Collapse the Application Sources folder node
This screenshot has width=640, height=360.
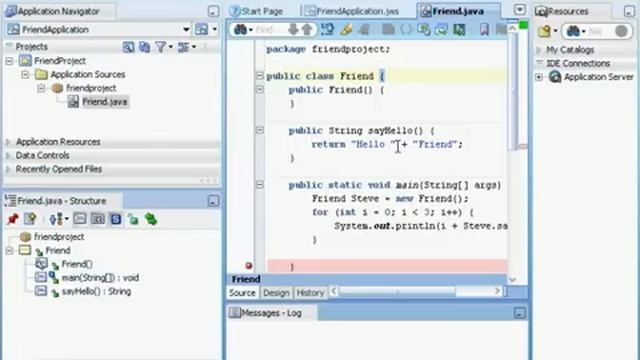(25, 75)
